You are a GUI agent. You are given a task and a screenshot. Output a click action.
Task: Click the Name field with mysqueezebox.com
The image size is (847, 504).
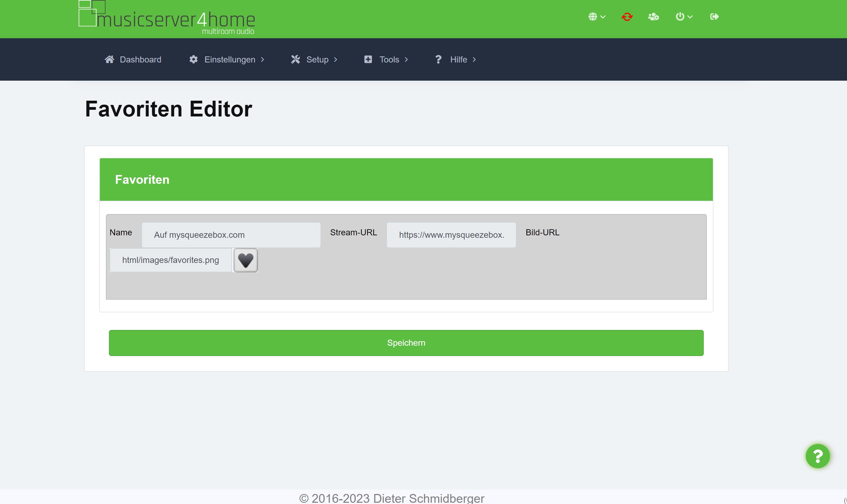[x=231, y=235]
